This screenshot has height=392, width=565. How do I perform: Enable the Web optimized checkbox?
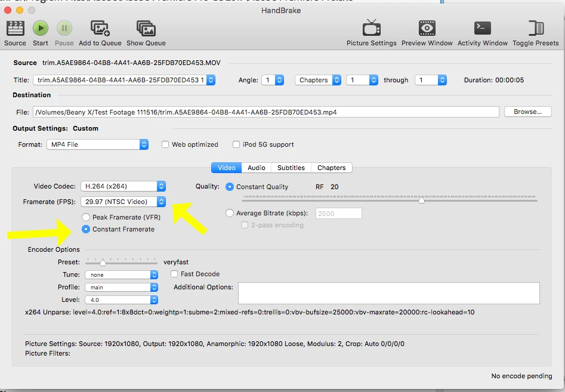165,144
